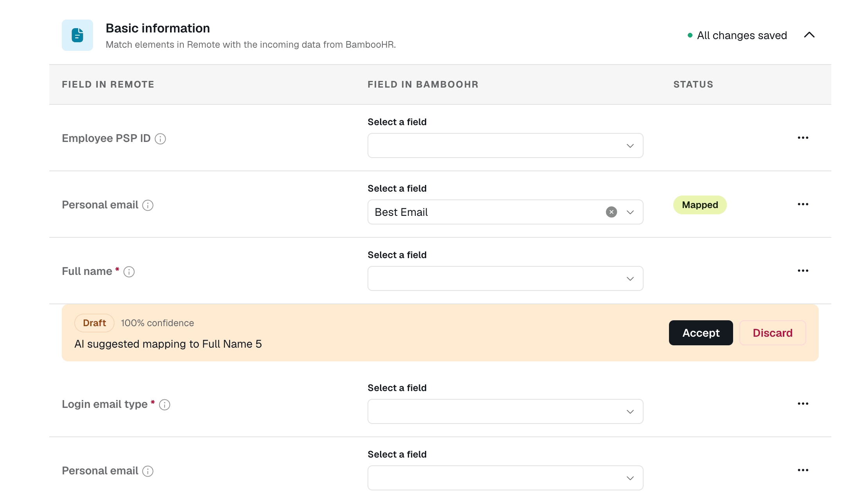
Task: Click the Status column header
Action: point(693,84)
